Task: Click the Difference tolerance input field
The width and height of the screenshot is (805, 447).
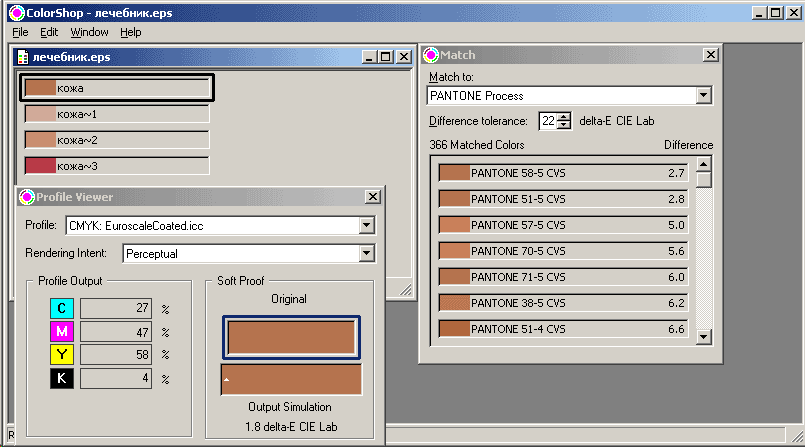Action: (x=548, y=121)
